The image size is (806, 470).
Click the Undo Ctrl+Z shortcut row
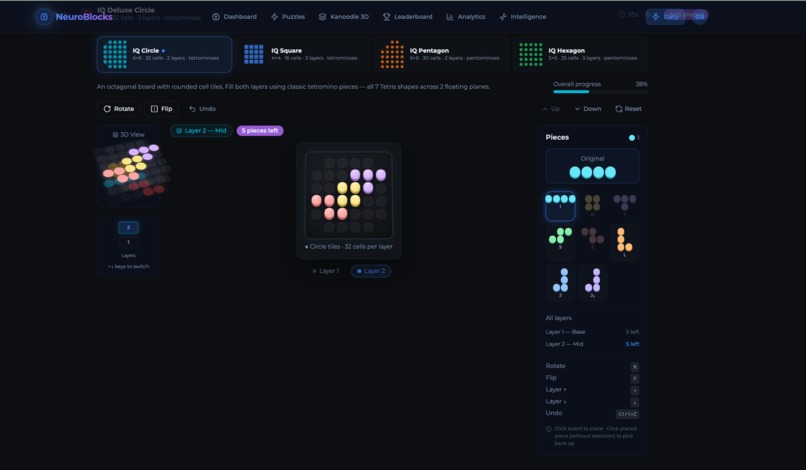pos(592,414)
